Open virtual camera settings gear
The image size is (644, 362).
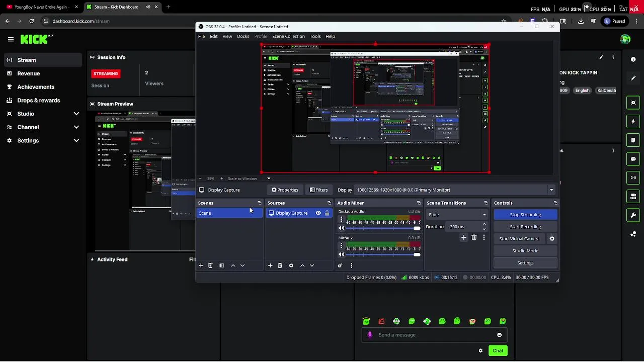point(552,239)
